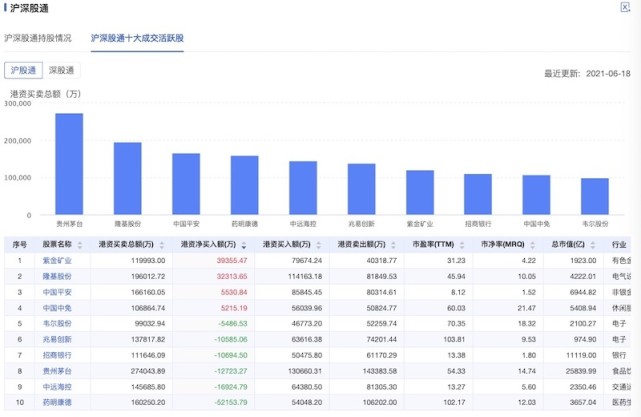Screen dimensions: 641x417
Task: Click the 贵州茅台 bar in the chart
Action: tap(69, 164)
